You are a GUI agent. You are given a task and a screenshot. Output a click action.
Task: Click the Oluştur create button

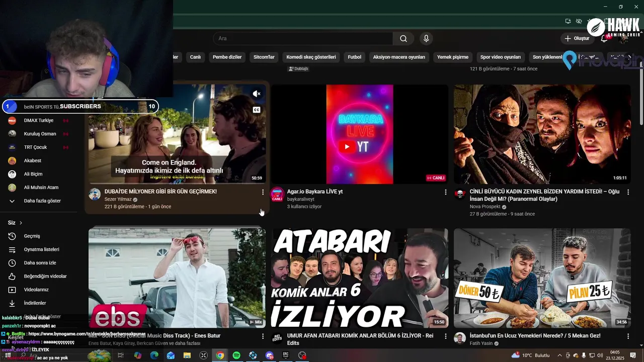coord(577,38)
